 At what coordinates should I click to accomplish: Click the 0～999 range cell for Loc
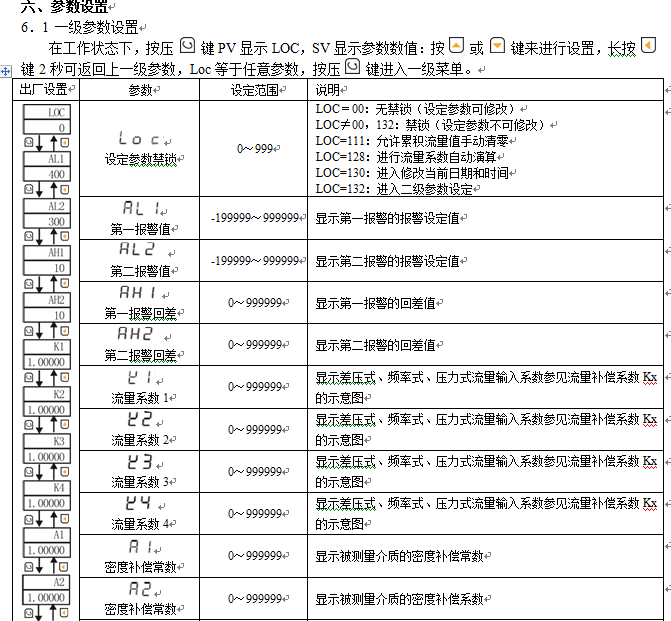coord(254,148)
